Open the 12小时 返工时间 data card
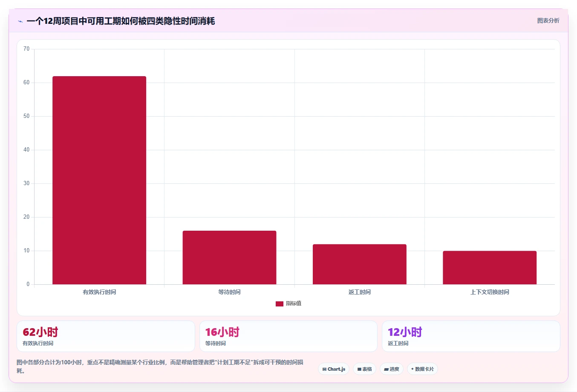This screenshot has width=577, height=392. pos(471,336)
